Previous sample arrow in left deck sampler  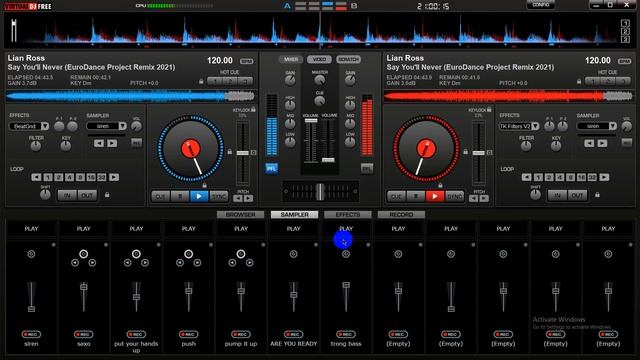[99, 143]
